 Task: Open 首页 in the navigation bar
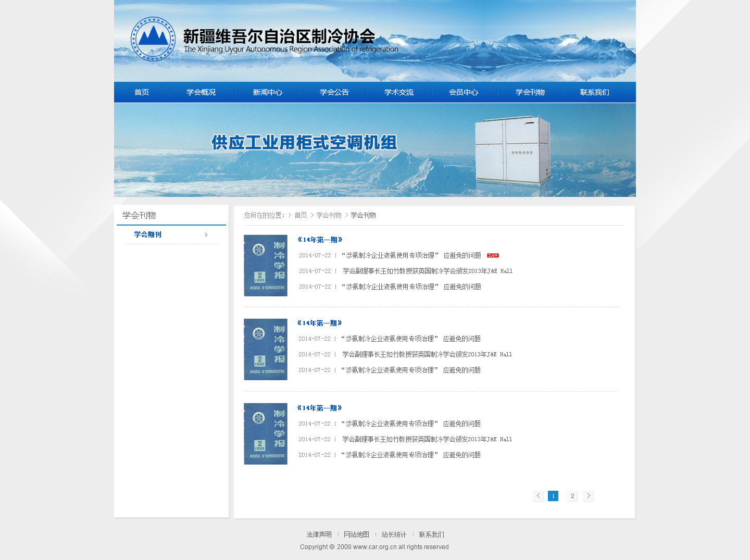[142, 92]
